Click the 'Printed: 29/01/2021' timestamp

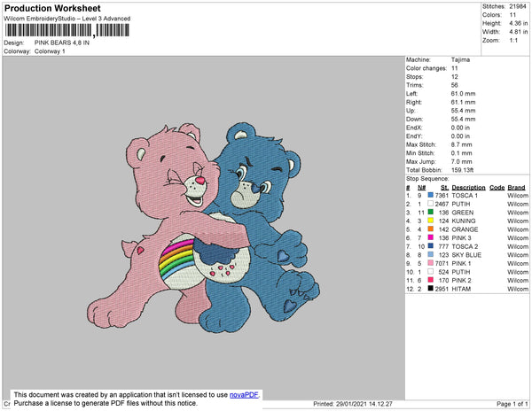(x=353, y=404)
